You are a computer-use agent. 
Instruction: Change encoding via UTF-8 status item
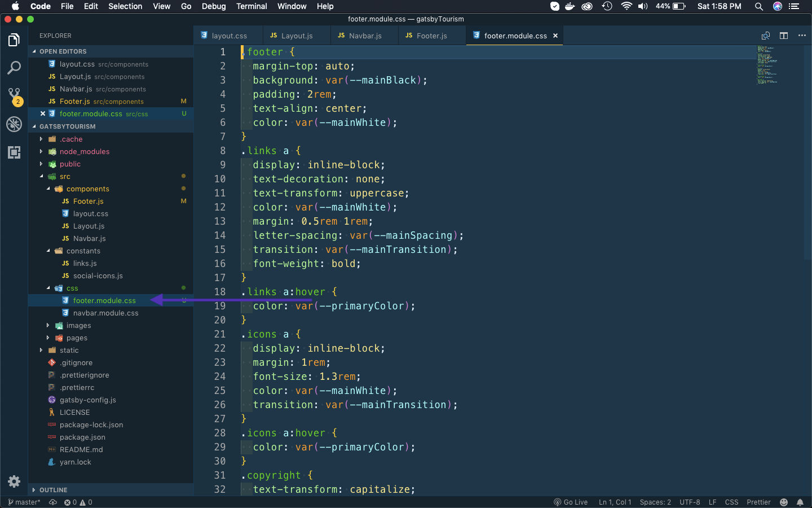(x=690, y=502)
